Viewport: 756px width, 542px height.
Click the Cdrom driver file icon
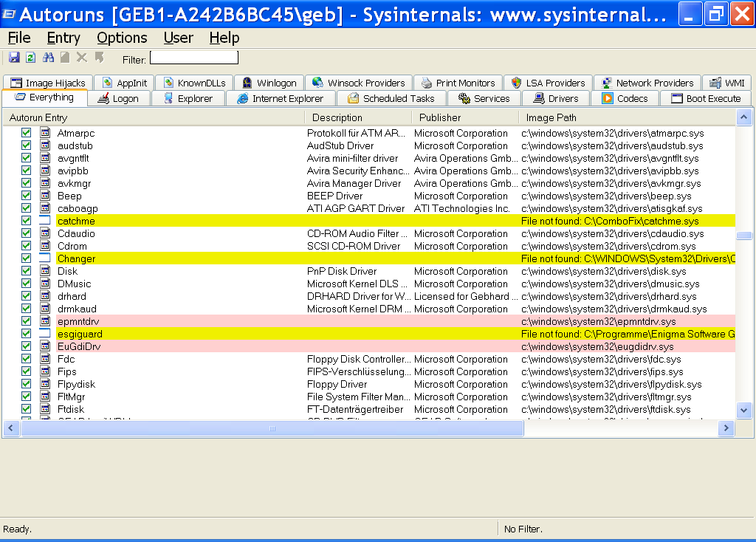pyautogui.click(x=45, y=245)
